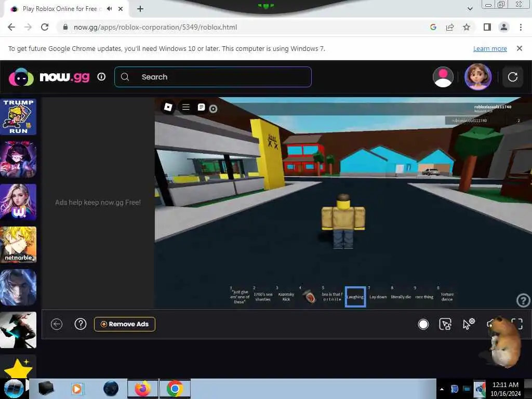532x399 pixels.
Task: Dismiss the Chrome update infobar
Action: click(519, 48)
